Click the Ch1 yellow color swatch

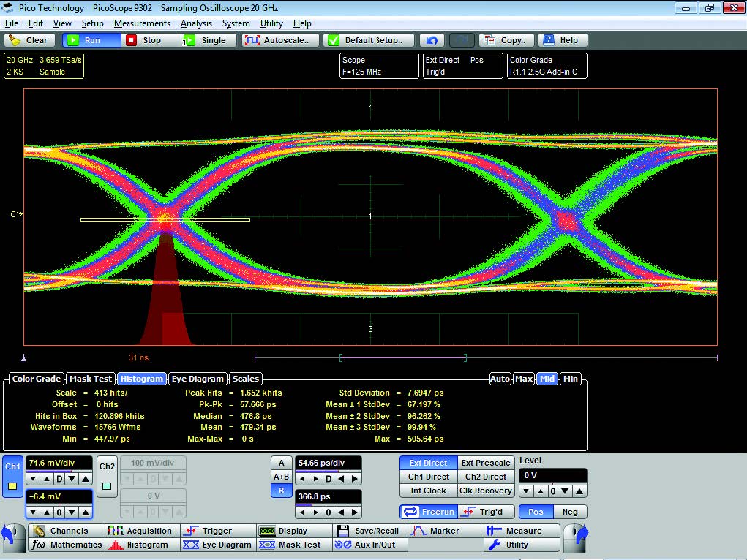click(x=12, y=485)
